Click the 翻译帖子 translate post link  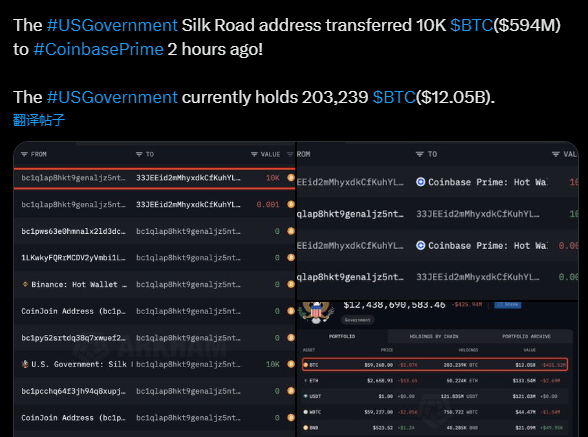[x=39, y=120]
